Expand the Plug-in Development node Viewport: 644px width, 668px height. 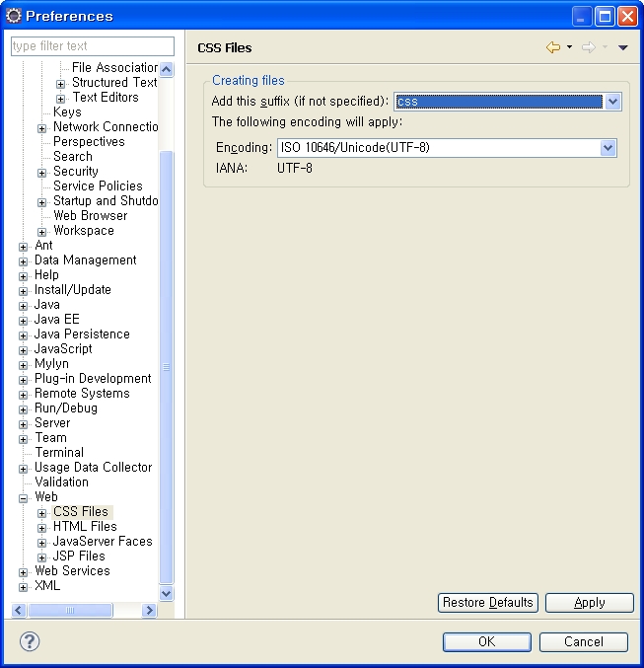click(24, 380)
